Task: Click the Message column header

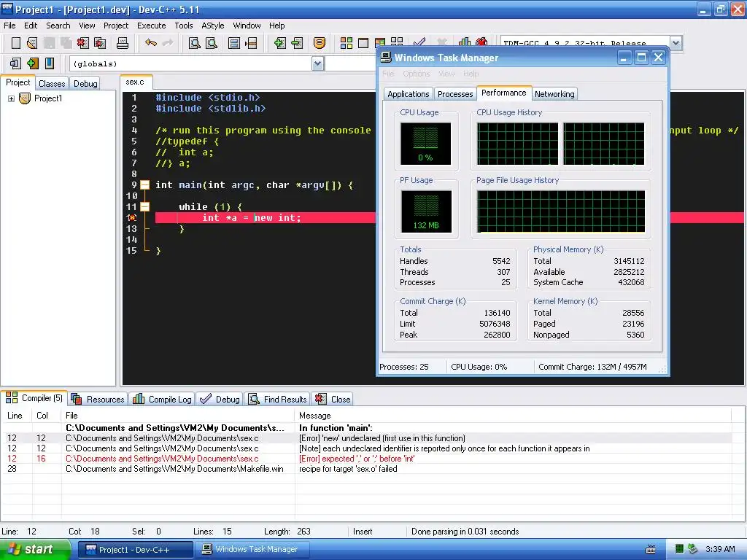Action: pos(513,415)
